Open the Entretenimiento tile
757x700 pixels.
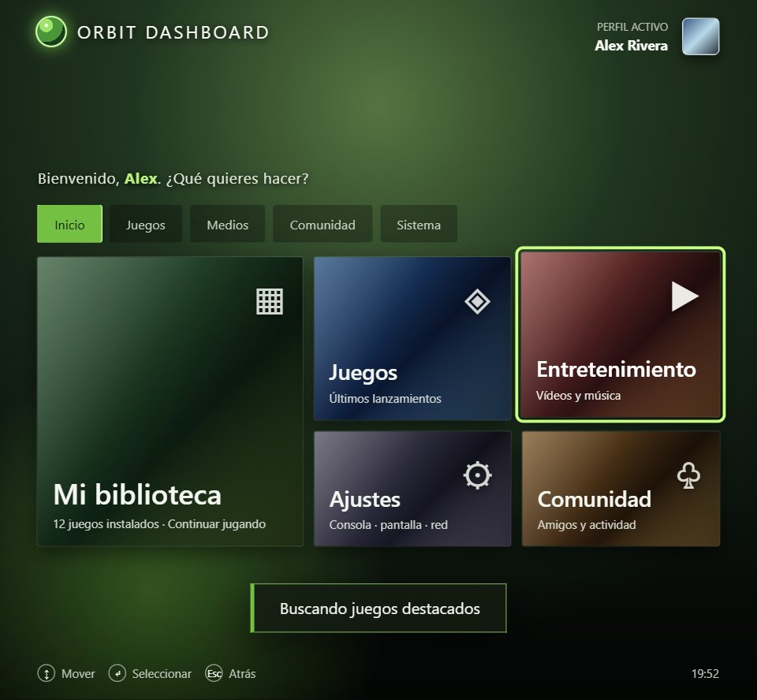tap(621, 334)
